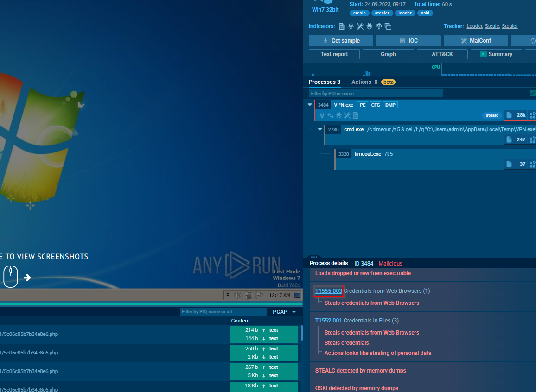Image resolution: width=536 pixels, height=392 pixels.
Task: Click the DMP badge on VPN.exe
Action: point(390,105)
